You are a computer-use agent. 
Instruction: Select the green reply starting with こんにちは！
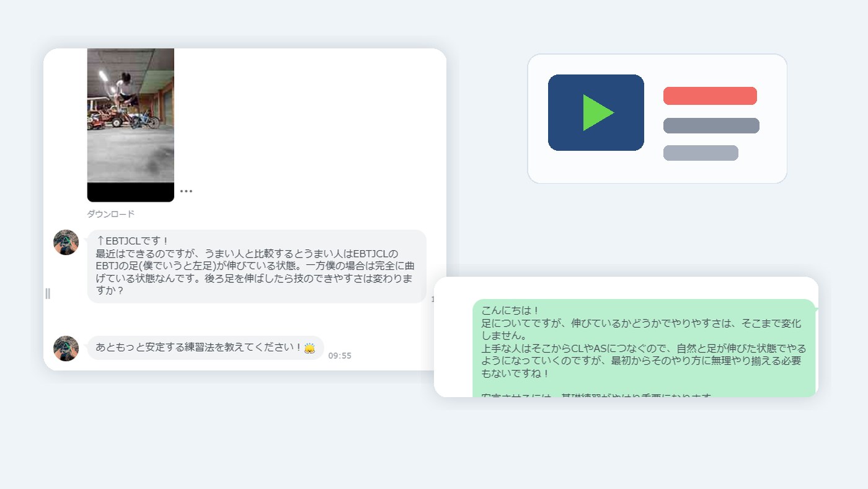(645, 348)
